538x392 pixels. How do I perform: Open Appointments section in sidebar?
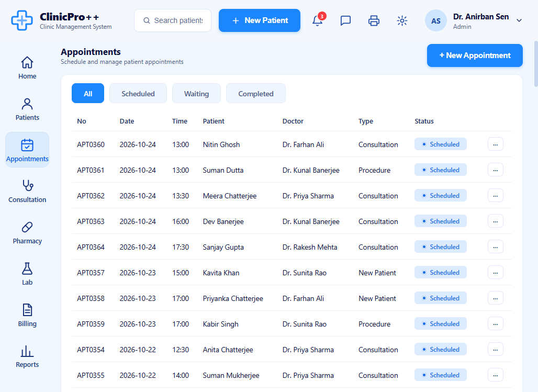[x=27, y=150]
